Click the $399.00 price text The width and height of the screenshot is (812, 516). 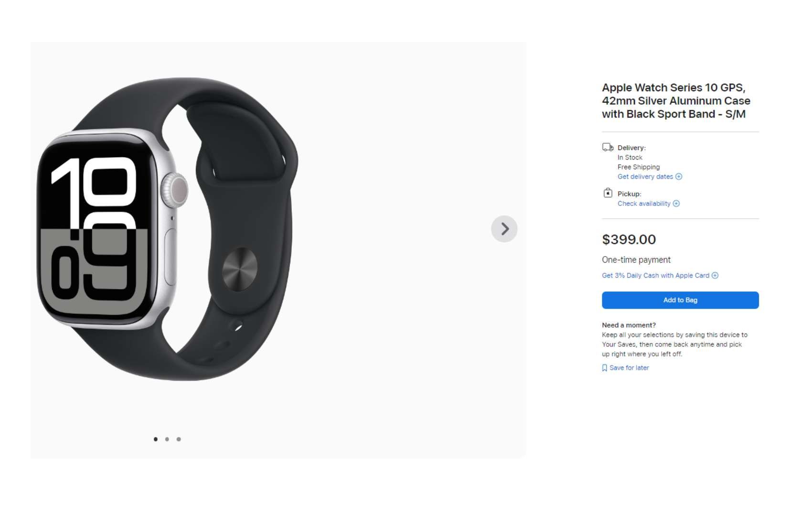pyautogui.click(x=629, y=239)
